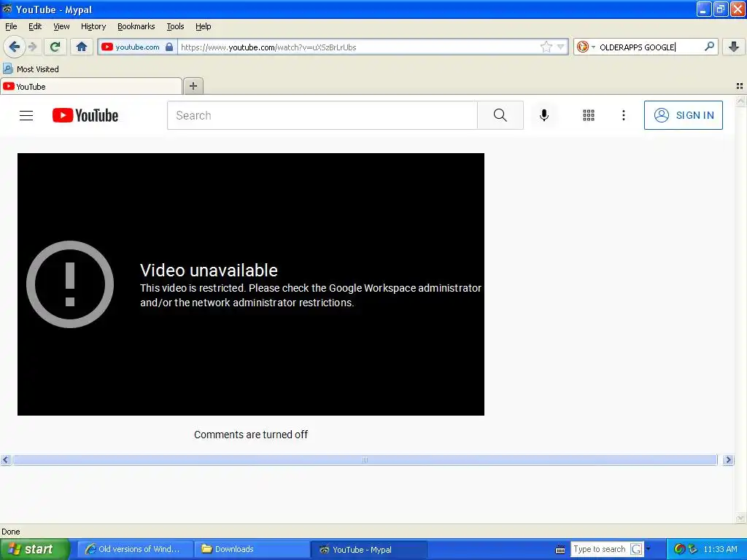Screen dimensions: 747x560
Task: Click the vertical scrollbar up arrow
Action: (x=741, y=101)
